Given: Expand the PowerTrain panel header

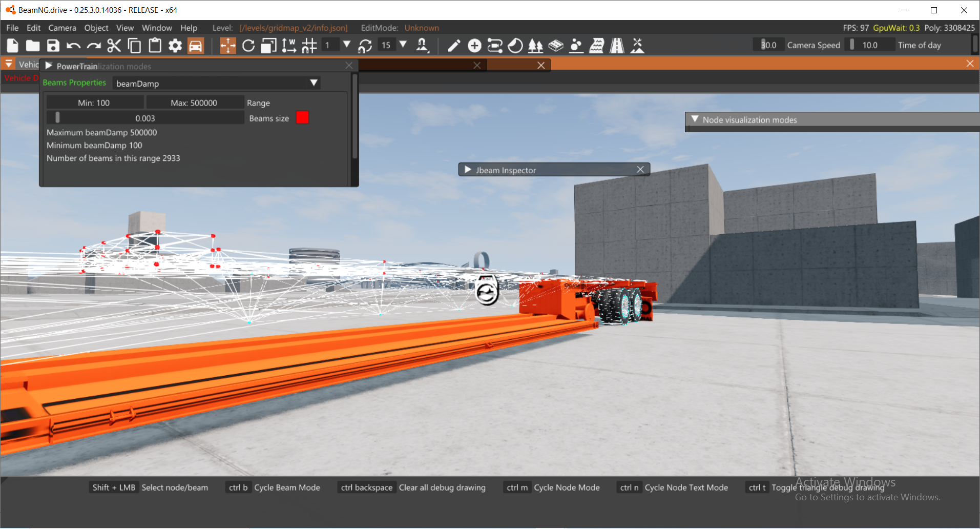Looking at the screenshot, I should tap(49, 66).
